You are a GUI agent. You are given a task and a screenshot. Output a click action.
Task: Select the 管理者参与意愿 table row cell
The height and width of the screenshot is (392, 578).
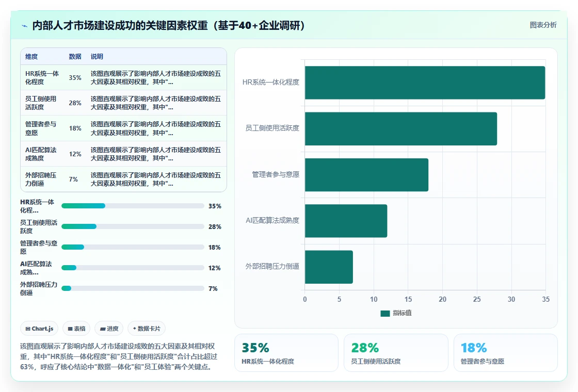point(41,128)
